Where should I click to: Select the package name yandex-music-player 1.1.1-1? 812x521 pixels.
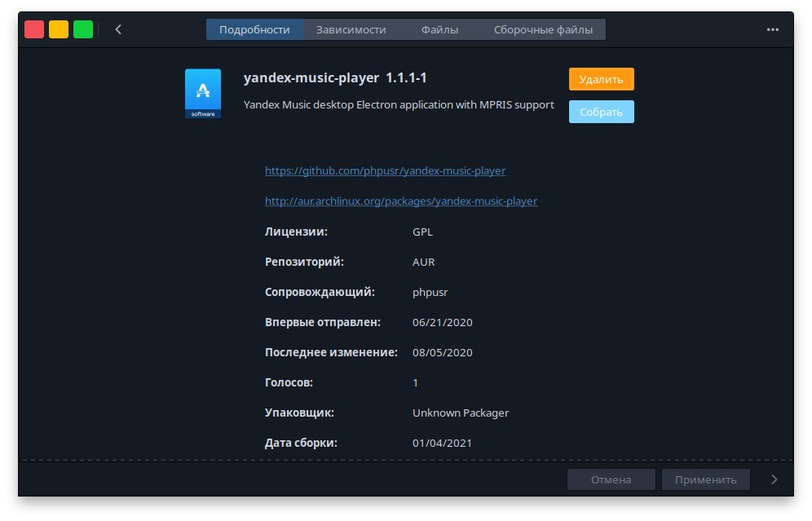pos(335,77)
